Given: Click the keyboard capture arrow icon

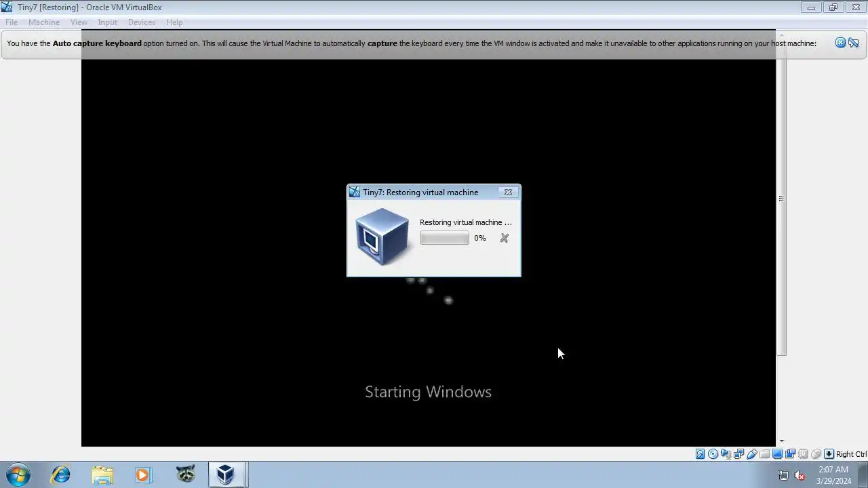Looking at the screenshot, I should pos(829,454).
